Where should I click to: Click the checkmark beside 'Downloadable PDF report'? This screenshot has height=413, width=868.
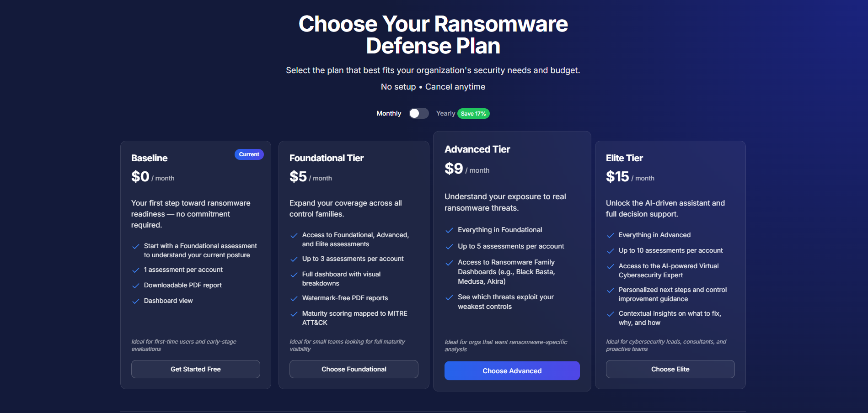[x=135, y=285]
